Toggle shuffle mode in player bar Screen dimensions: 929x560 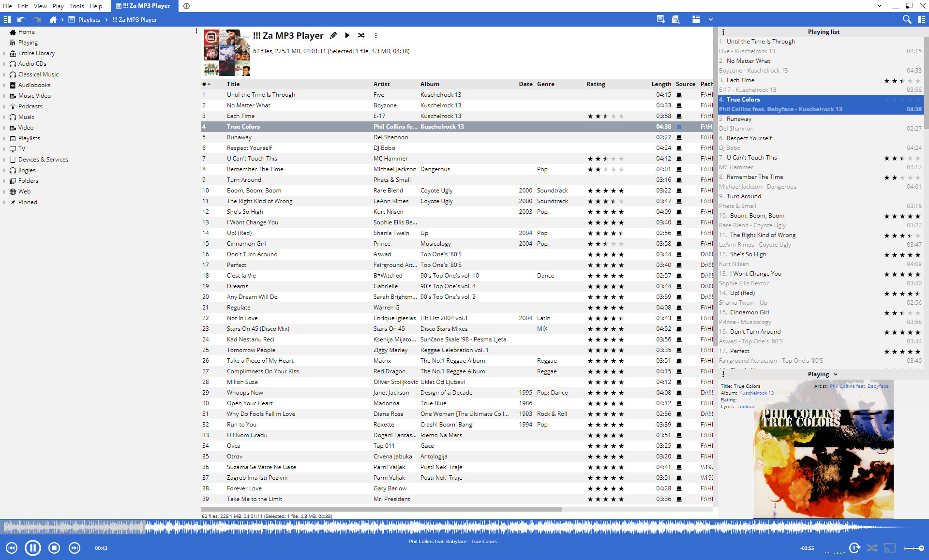[872, 548]
